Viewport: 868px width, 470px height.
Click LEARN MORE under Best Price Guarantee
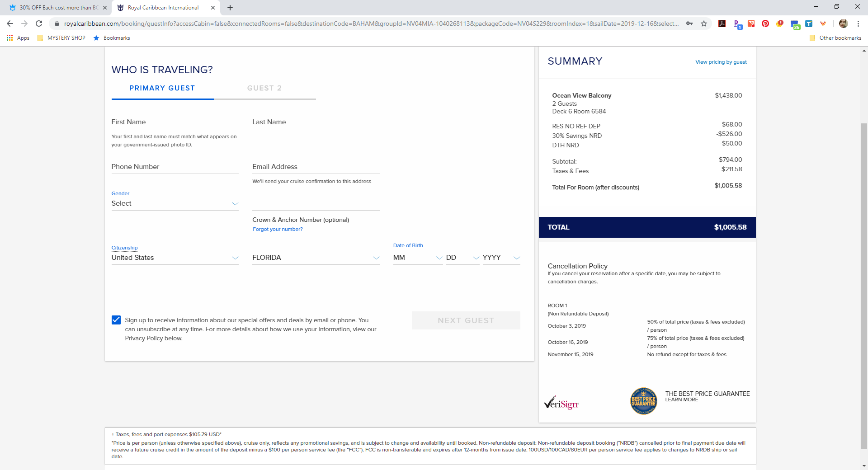pyautogui.click(x=681, y=400)
